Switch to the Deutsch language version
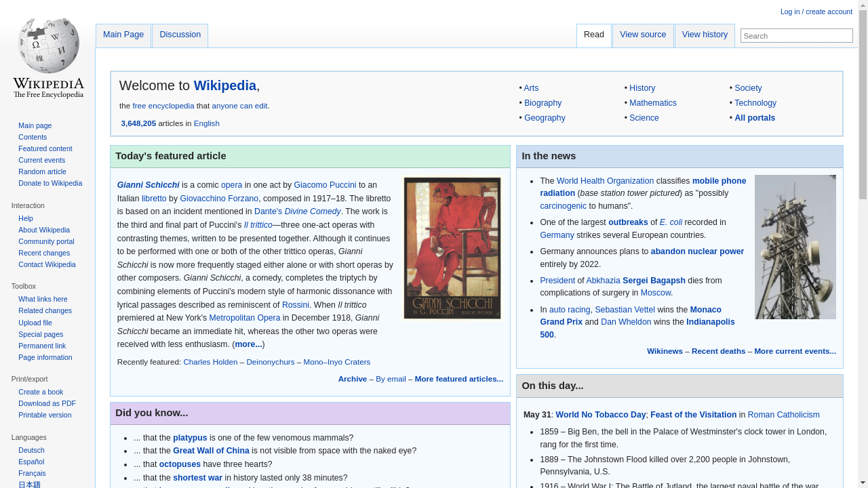Image resolution: width=868 pixels, height=488 pixels. 31,449
